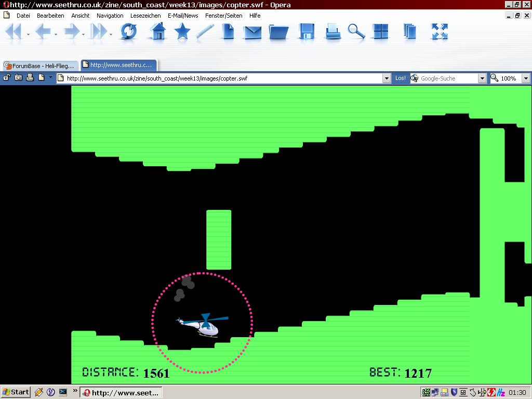532x399 pixels.
Task: Open the Ansicht menu
Action: [81, 16]
